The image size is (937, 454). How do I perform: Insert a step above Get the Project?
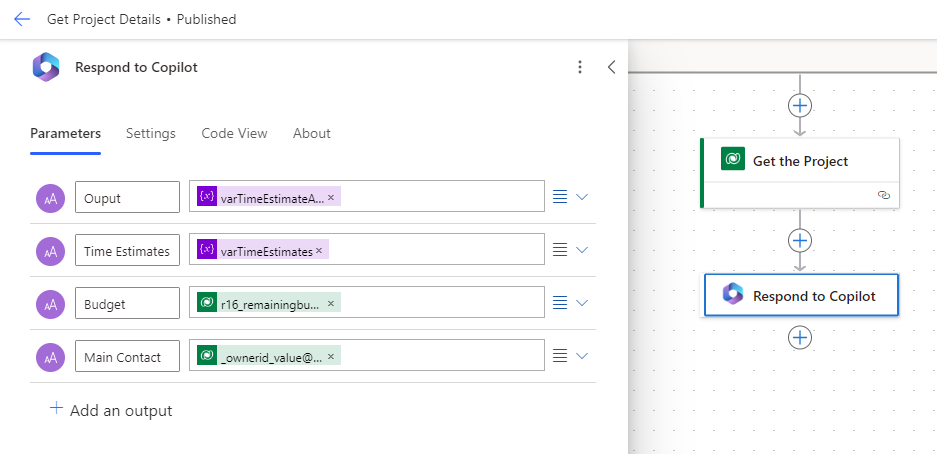click(x=799, y=105)
